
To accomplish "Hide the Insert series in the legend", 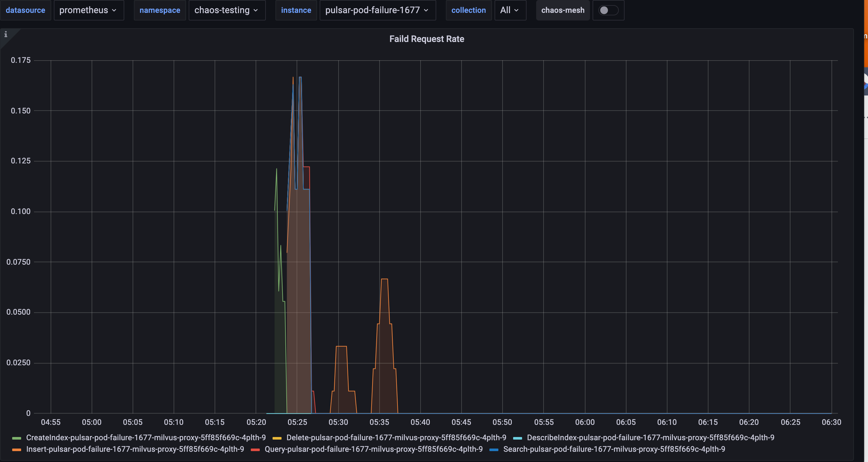I will (135, 449).
